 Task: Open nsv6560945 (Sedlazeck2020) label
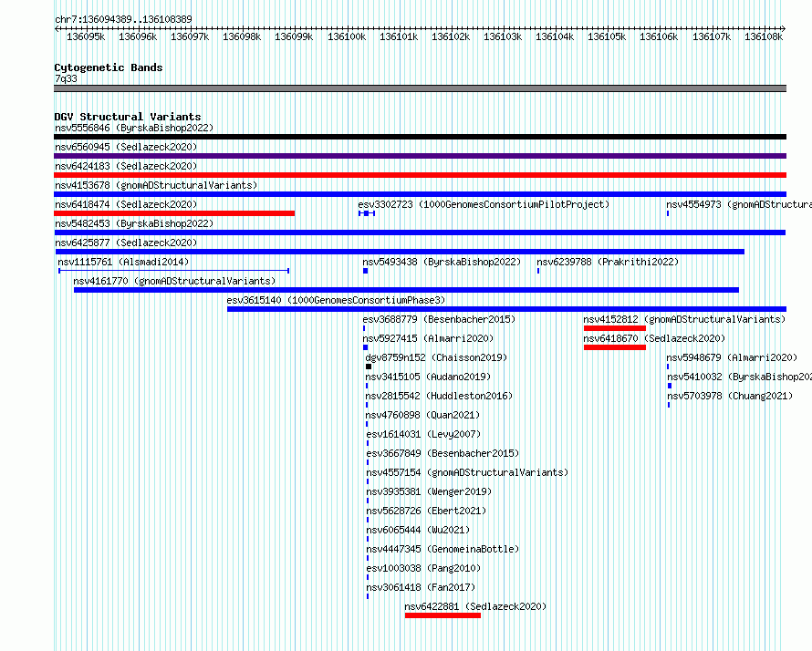coord(126,147)
